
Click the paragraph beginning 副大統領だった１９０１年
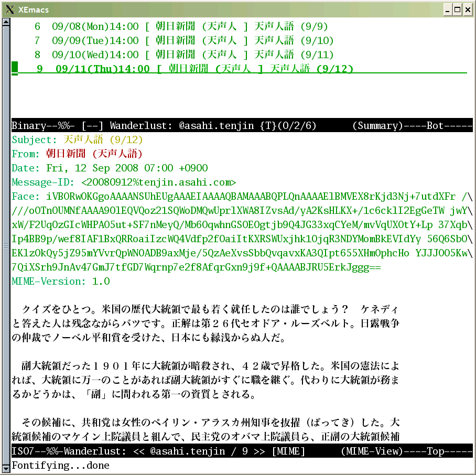(205, 380)
